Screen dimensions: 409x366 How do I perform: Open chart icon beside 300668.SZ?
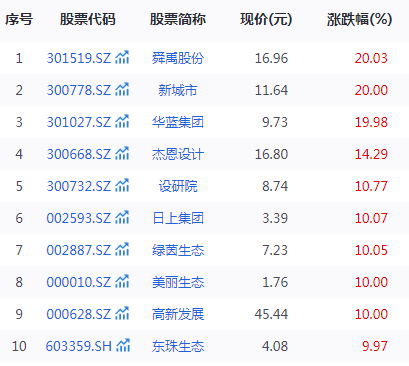[122, 154]
